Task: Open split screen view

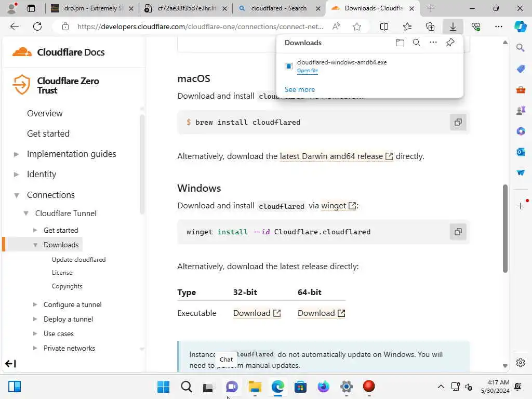Action: point(384,26)
